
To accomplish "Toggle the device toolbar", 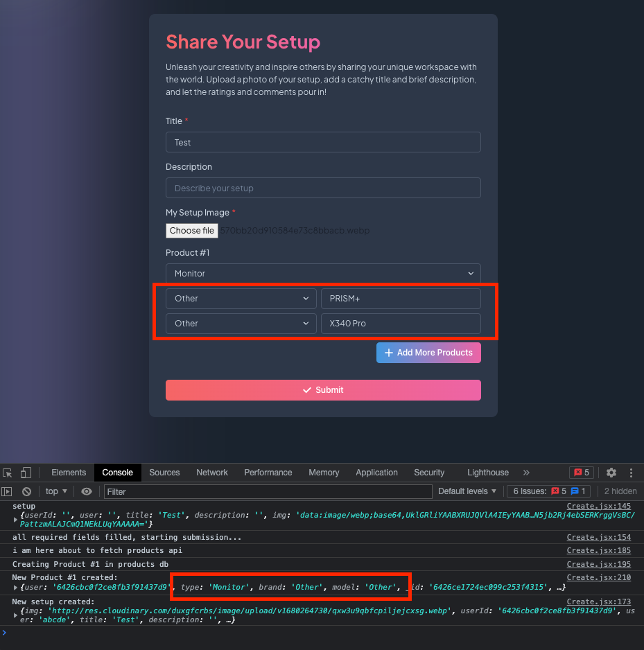I will point(26,472).
